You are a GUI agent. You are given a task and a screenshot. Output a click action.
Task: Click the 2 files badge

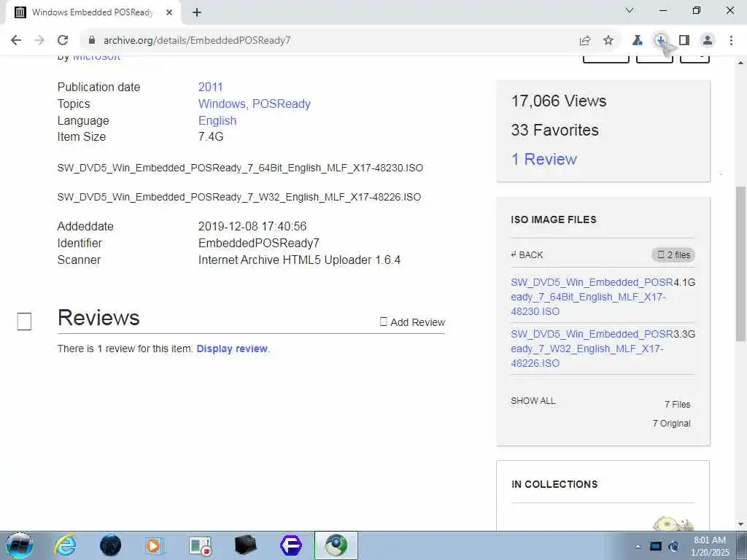(673, 254)
